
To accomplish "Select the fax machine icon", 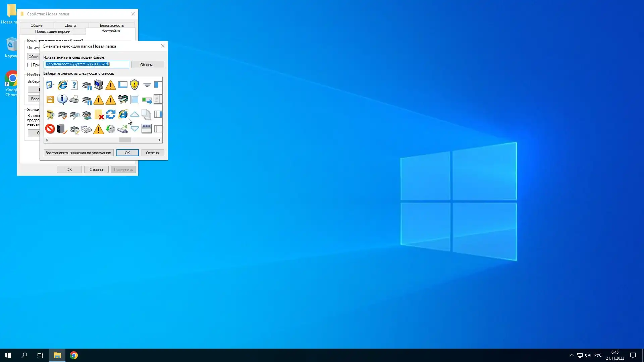I will (x=86, y=129).
